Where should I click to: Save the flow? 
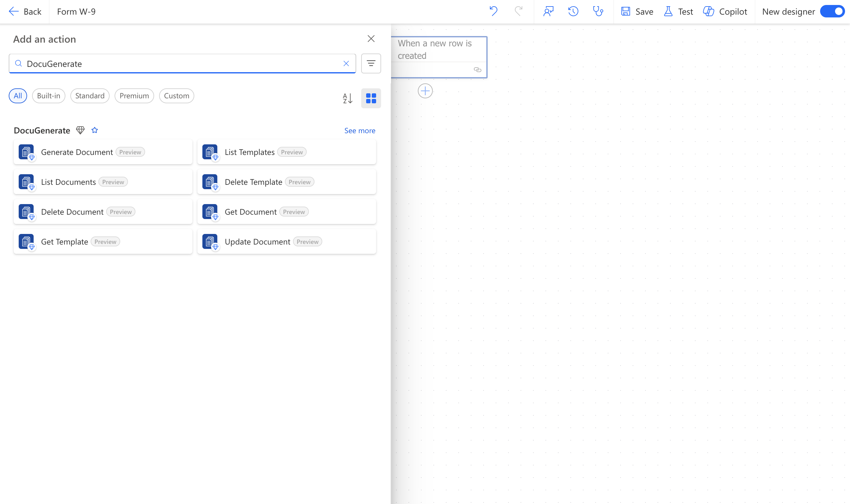(637, 12)
